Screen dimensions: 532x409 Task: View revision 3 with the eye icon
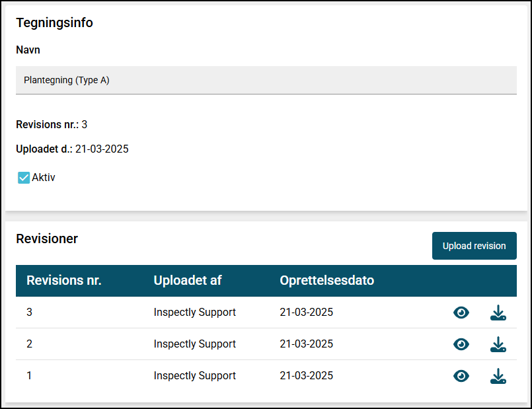461,313
